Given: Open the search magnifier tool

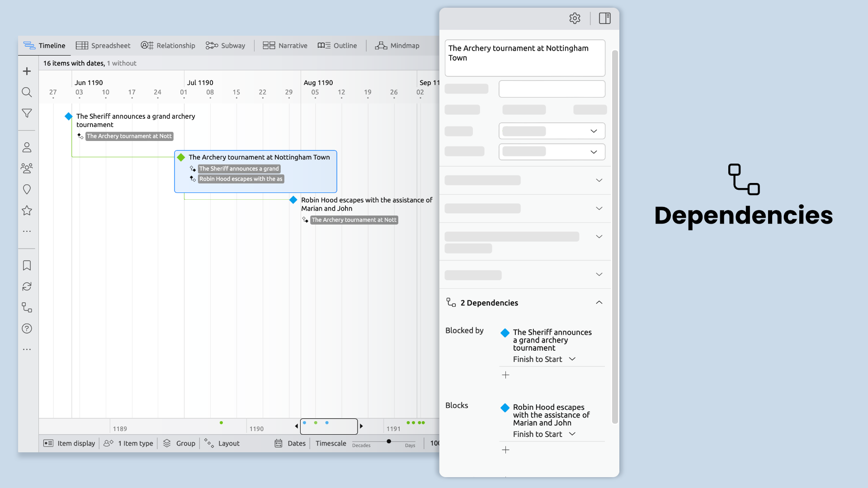Looking at the screenshot, I should click(27, 92).
